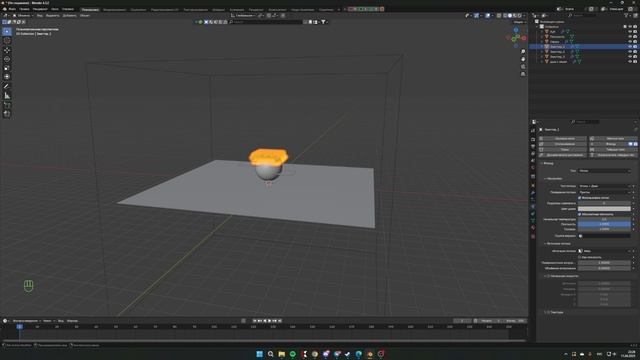The image size is (640, 360).
Task: Select the 3D Cursor tool
Action: (x=7, y=40)
